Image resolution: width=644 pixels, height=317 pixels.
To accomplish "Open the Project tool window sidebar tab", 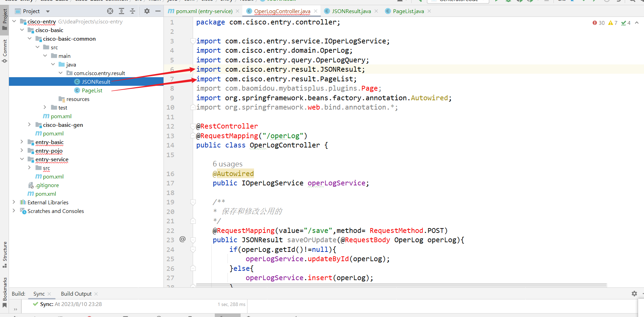I will [x=4, y=20].
